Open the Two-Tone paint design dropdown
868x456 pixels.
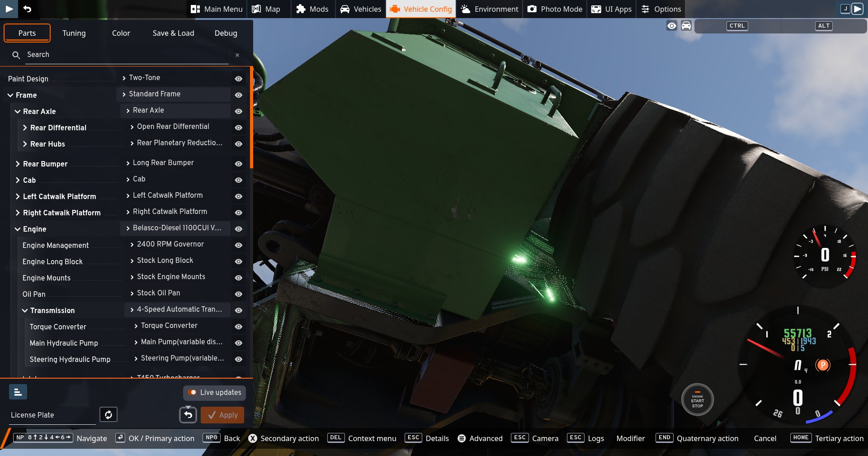174,78
